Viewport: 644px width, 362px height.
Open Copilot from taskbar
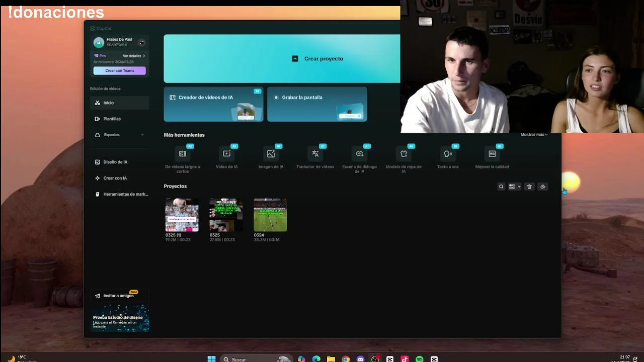tap(301, 359)
